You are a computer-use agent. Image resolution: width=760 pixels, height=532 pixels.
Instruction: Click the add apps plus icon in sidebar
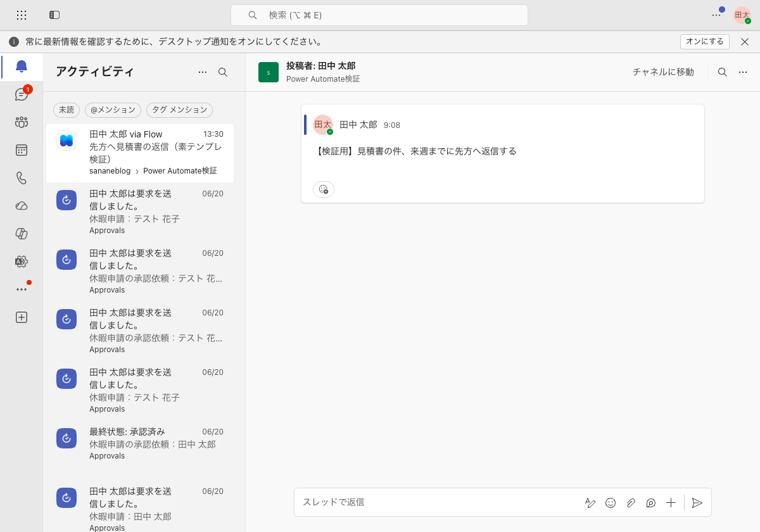[x=22, y=317]
